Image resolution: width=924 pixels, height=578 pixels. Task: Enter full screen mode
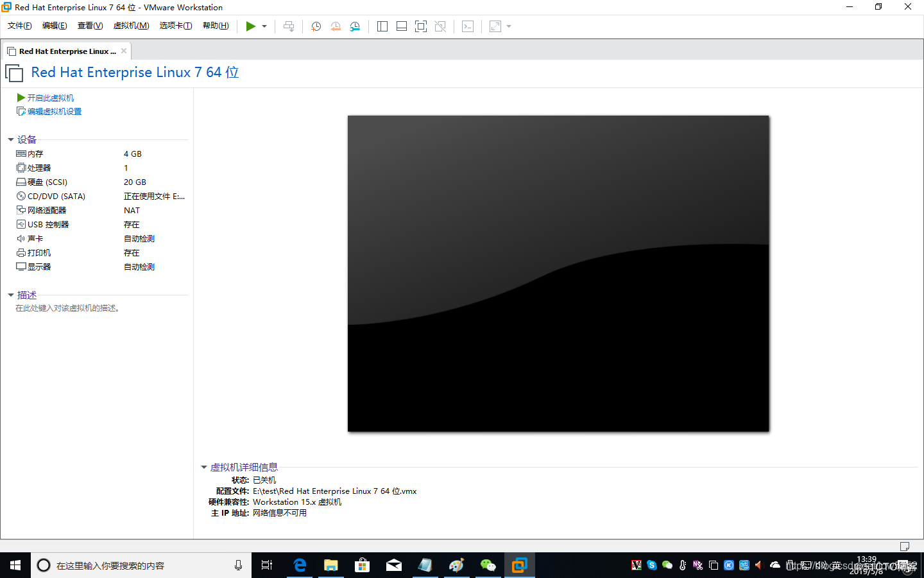(421, 26)
